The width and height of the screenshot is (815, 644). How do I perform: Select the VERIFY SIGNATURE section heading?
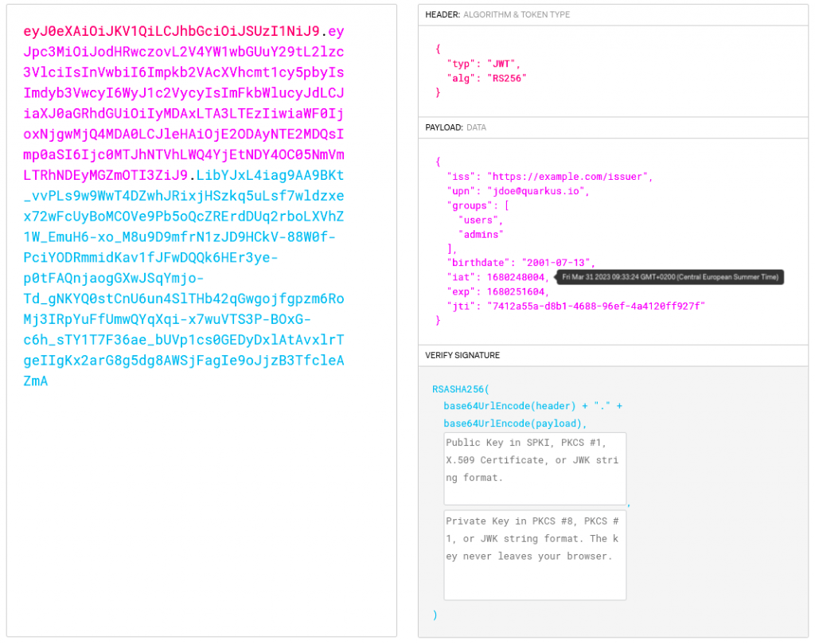[x=462, y=355]
